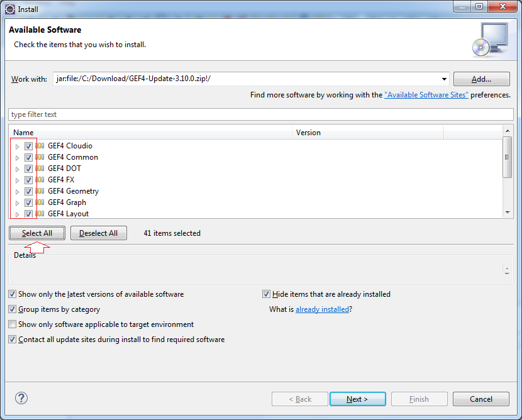Expand the GEF4 Graph tree node

pos(18,203)
